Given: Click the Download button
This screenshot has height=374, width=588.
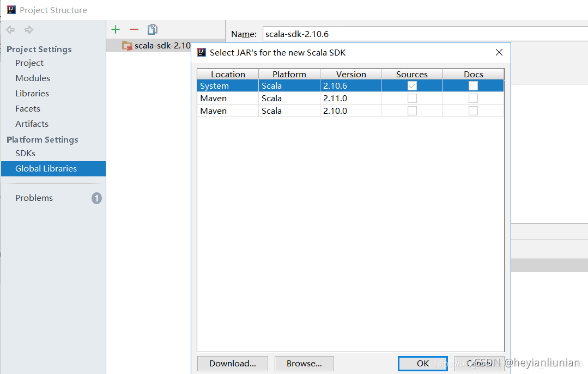Looking at the screenshot, I should pos(232,363).
